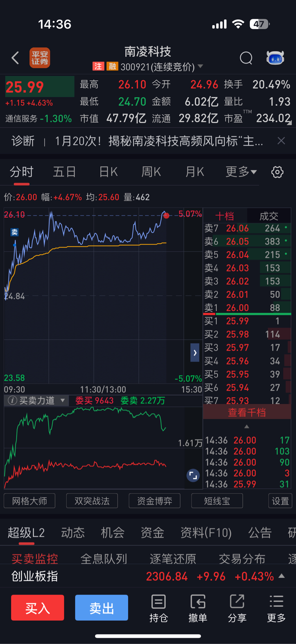Tap the 25.99 current price box
Viewport: 296px width, 644px height.
pos(40,87)
